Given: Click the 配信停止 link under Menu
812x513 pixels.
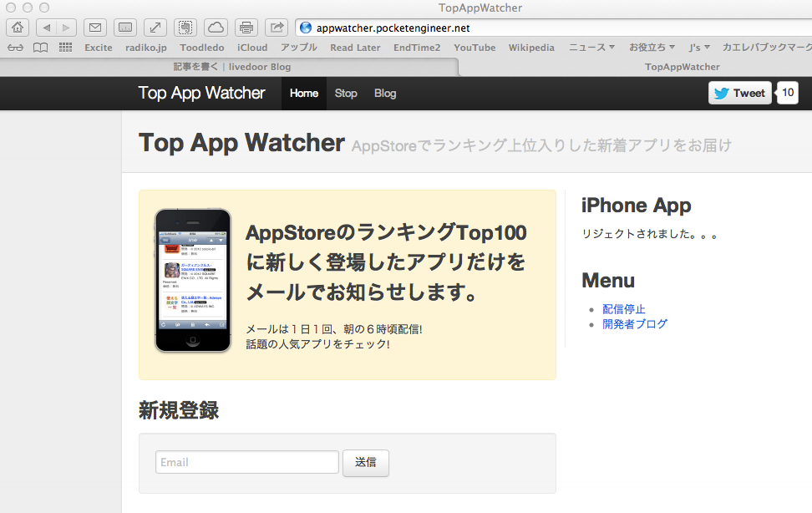Looking at the screenshot, I should [x=623, y=308].
